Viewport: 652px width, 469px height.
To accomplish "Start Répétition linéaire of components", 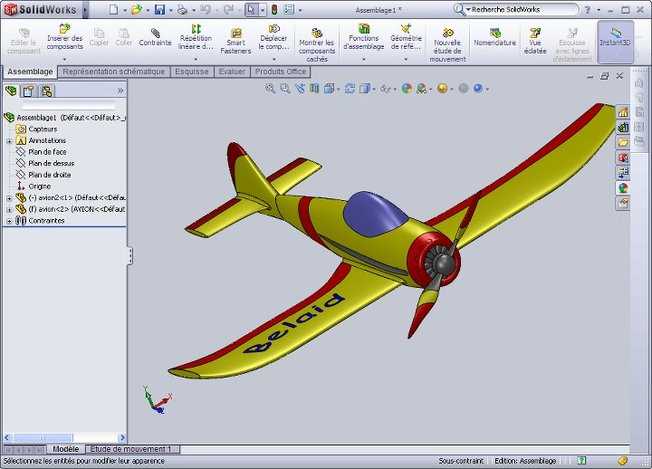I will pos(196,37).
